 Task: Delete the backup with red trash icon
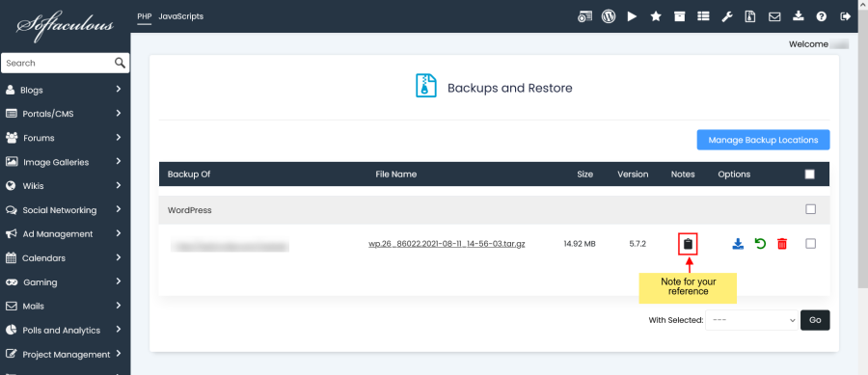click(781, 243)
